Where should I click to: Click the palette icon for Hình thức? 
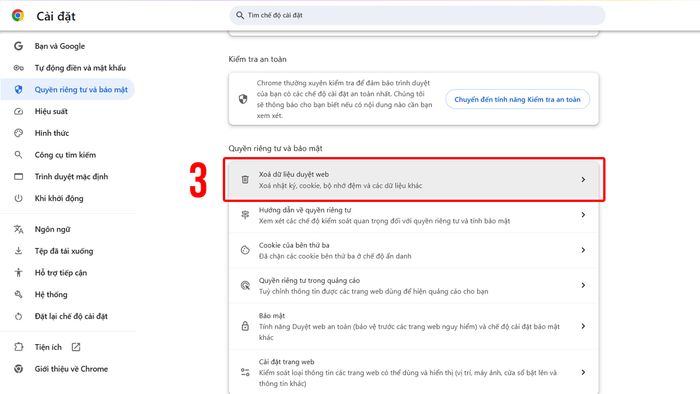[18, 133]
